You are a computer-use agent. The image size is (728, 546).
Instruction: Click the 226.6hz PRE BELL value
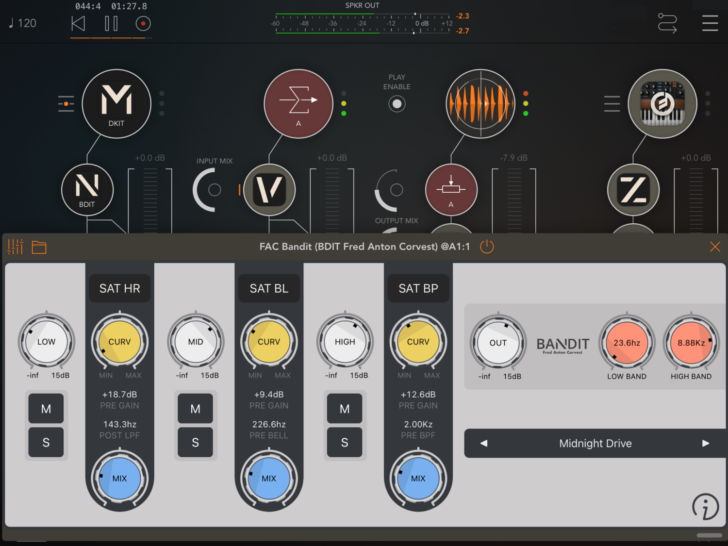pos(269,424)
